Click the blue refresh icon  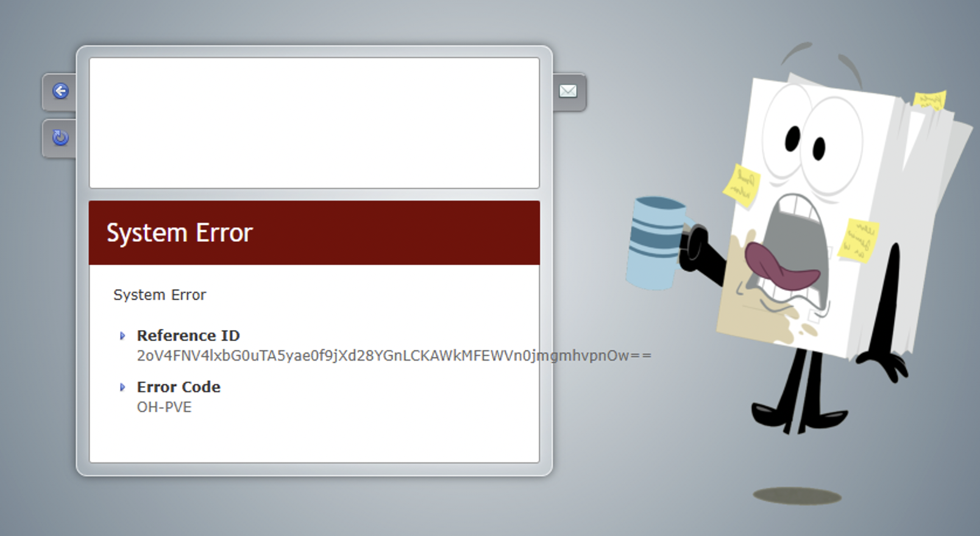coord(60,138)
